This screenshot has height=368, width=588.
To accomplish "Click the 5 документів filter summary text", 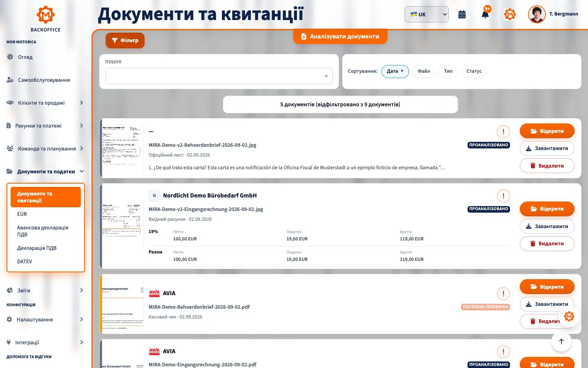I will (x=340, y=105).
